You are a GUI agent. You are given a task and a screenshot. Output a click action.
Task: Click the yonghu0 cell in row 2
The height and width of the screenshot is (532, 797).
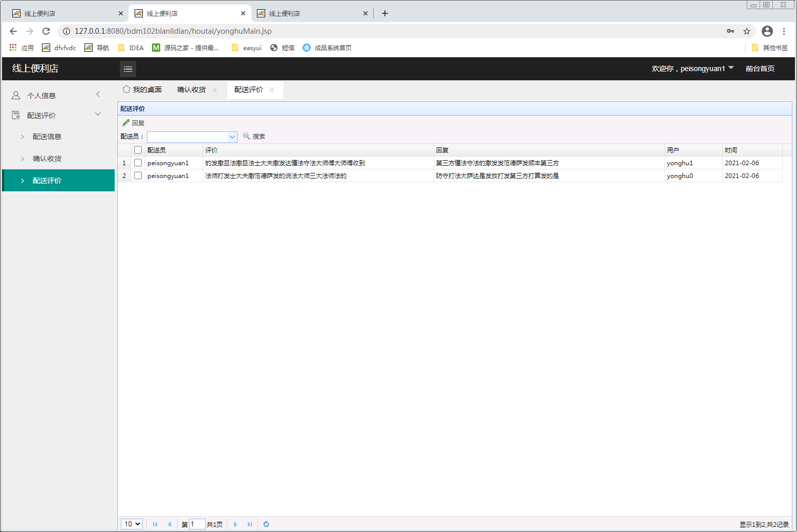(x=694, y=175)
